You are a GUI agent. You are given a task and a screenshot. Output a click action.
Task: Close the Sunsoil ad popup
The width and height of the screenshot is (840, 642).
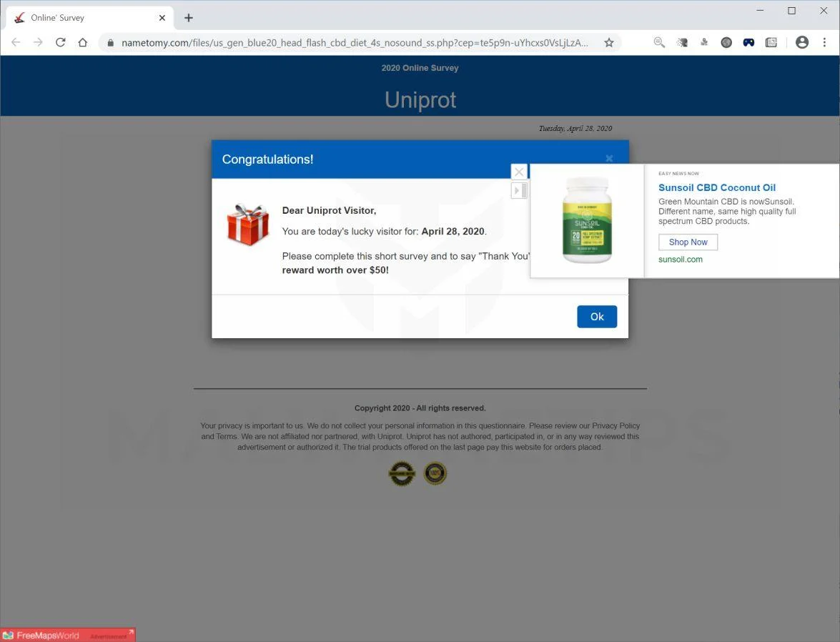[519, 172]
